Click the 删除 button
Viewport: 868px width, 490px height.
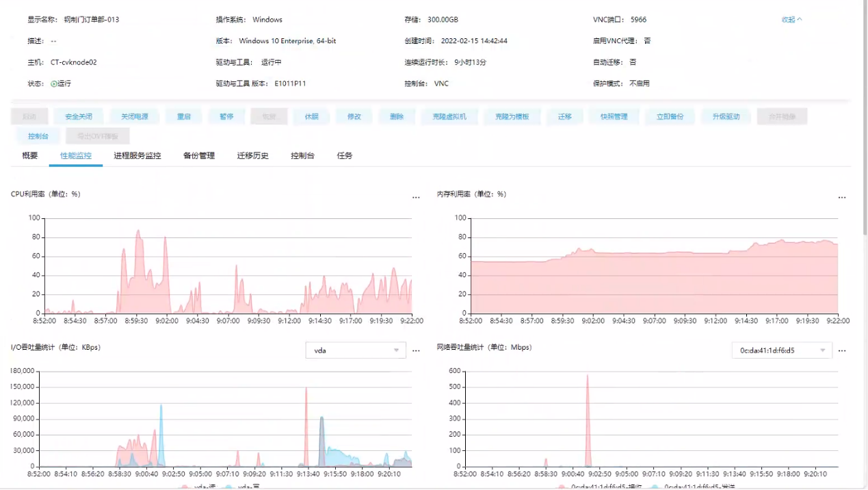click(397, 116)
